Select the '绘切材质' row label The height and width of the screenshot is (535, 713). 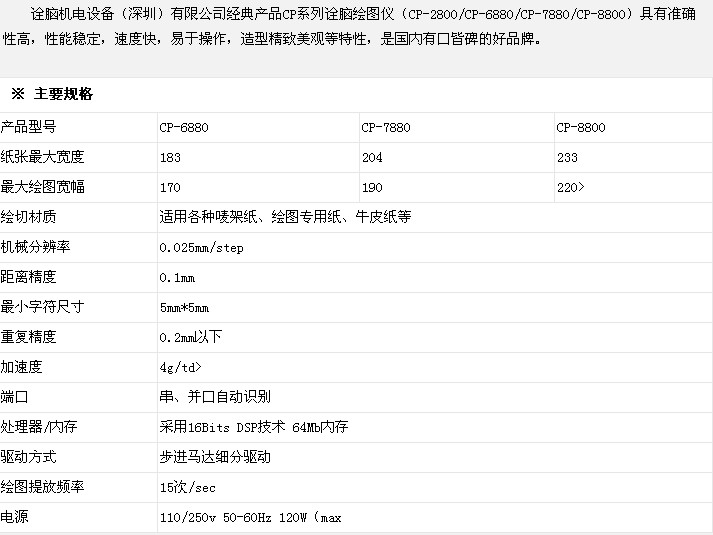[28, 217]
